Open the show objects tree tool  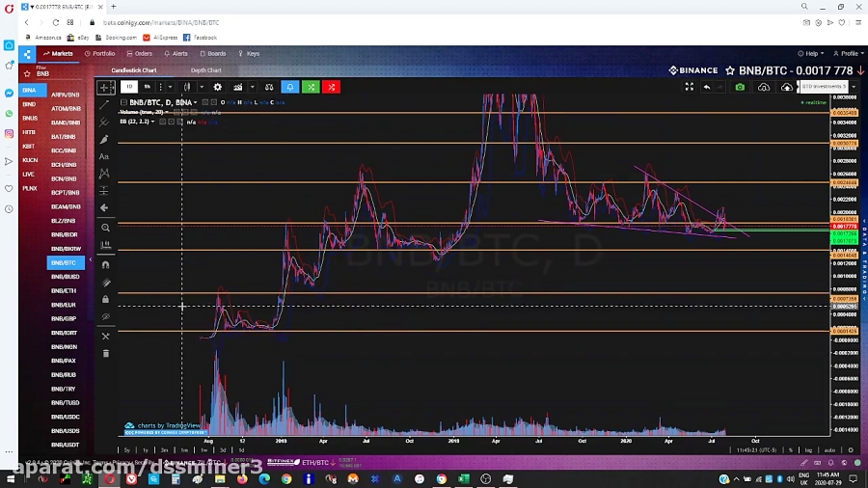click(x=105, y=337)
